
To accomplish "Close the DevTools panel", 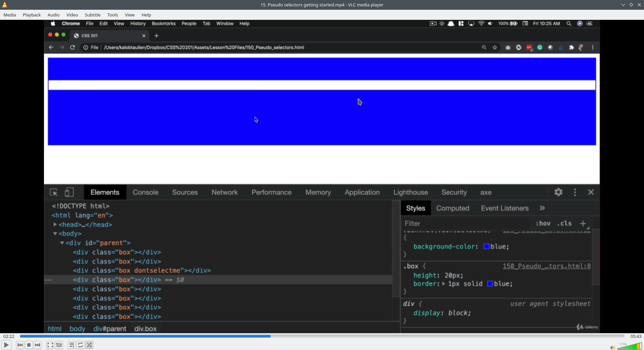I will click(591, 192).
